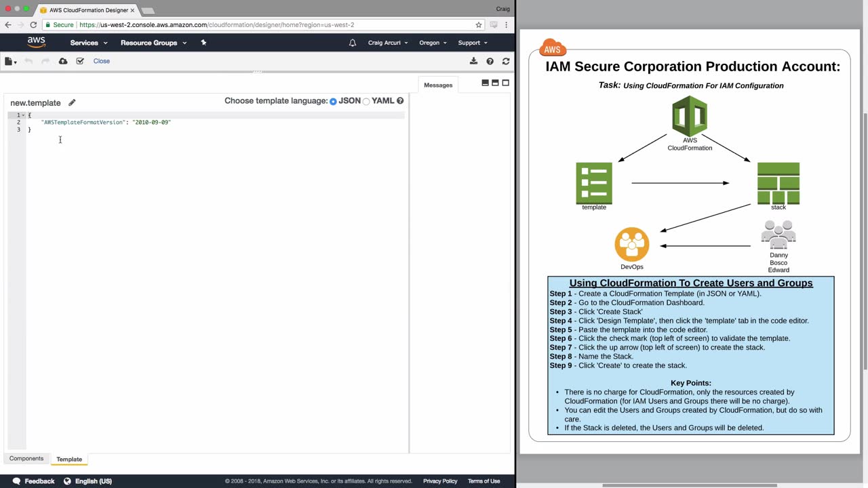Viewport: 868px width, 488px height.
Task: Click the Create stack cloud upload icon
Action: pos(63,61)
